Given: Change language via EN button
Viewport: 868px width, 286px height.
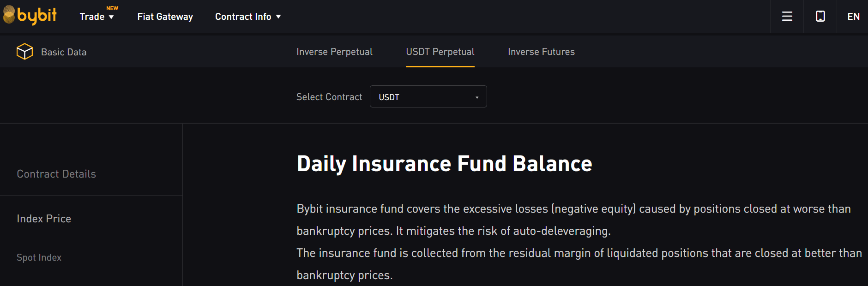Looking at the screenshot, I should [853, 17].
